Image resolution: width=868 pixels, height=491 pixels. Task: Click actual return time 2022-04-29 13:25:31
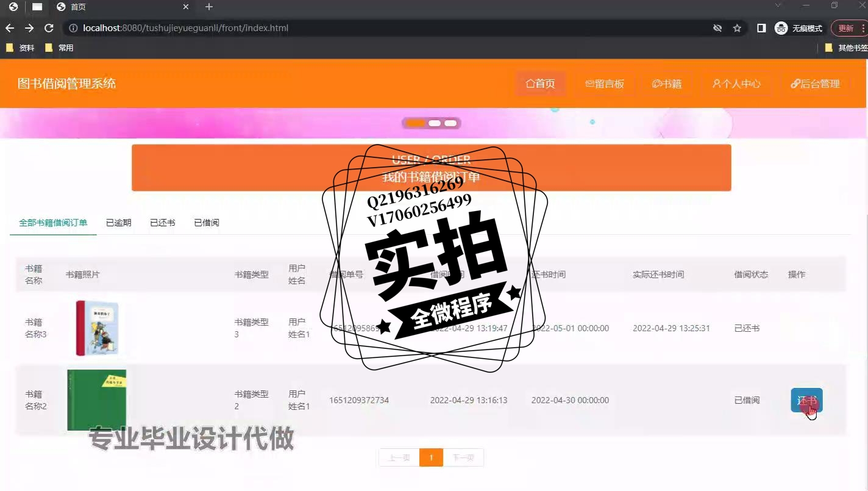[x=671, y=328]
